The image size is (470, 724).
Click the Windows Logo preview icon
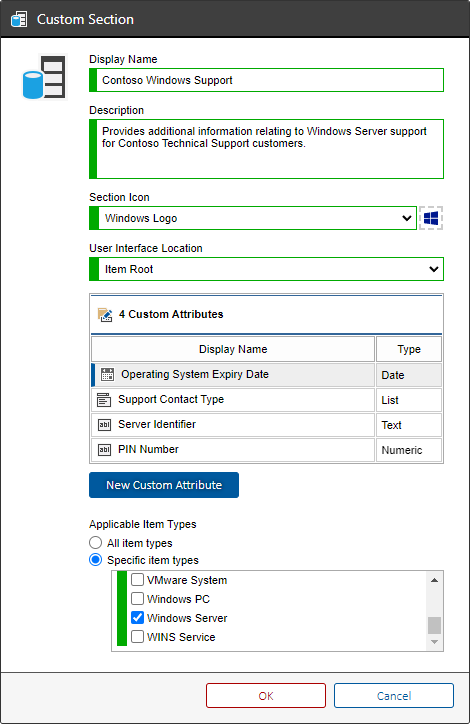pos(431,218)
